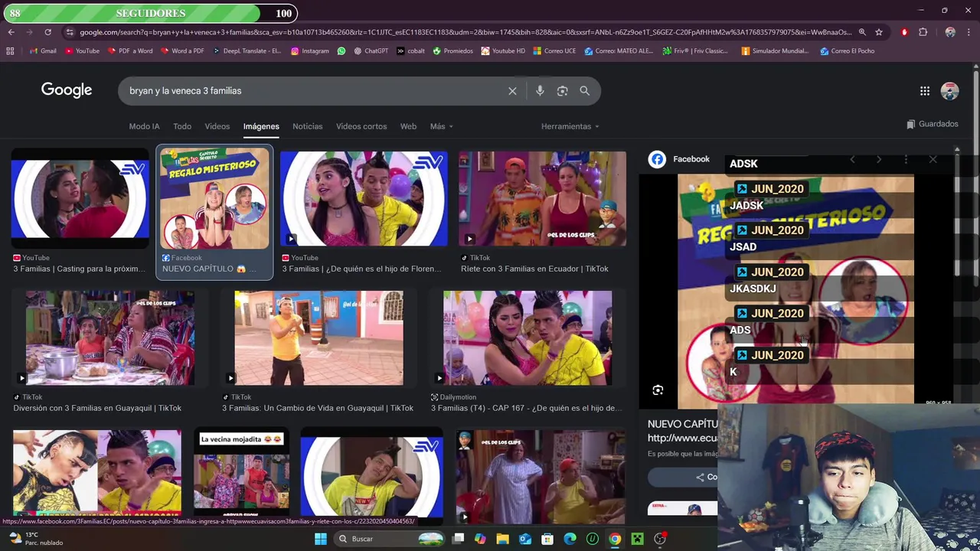Screen dimensions: 980x551
Task: Open Google Lens image search icon
Action: [562, 91]
